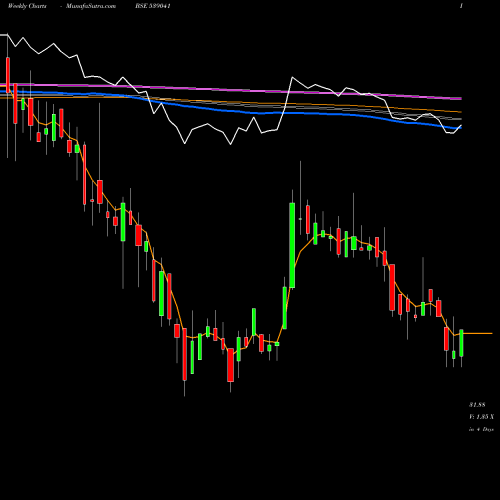The height and width of the screenshot is (500, 500).
Task: Click the '81.88' price value
Action: [x=477, y=405]
